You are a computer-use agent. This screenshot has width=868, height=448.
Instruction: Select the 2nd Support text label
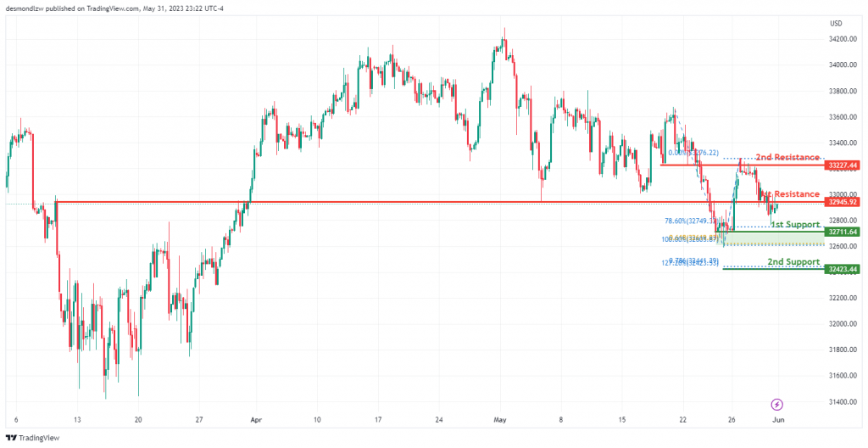tap(793, 261)
